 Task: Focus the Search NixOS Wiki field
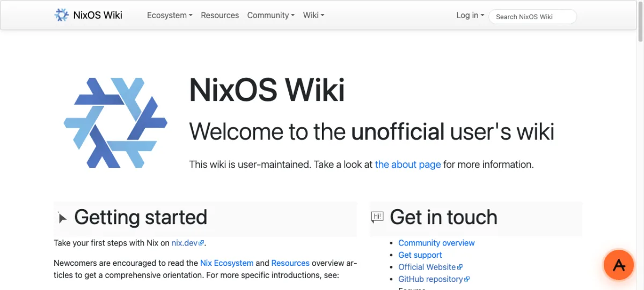(x=532, y=17)
